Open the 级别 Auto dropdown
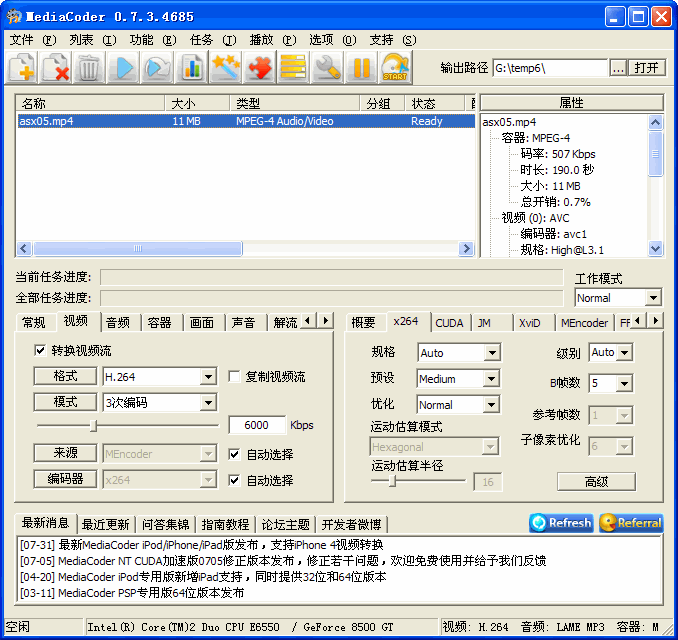The image size is (678, 640). click(624, 352)
